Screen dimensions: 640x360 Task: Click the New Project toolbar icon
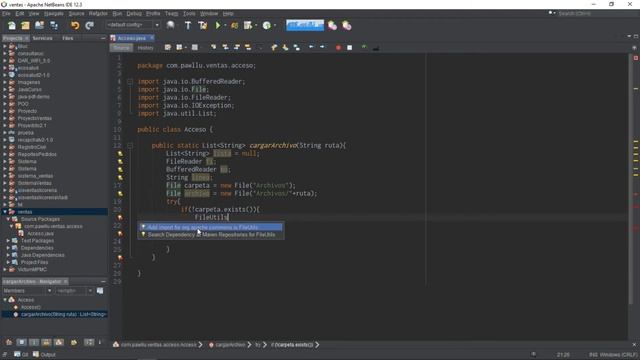[x=25, y=25]
